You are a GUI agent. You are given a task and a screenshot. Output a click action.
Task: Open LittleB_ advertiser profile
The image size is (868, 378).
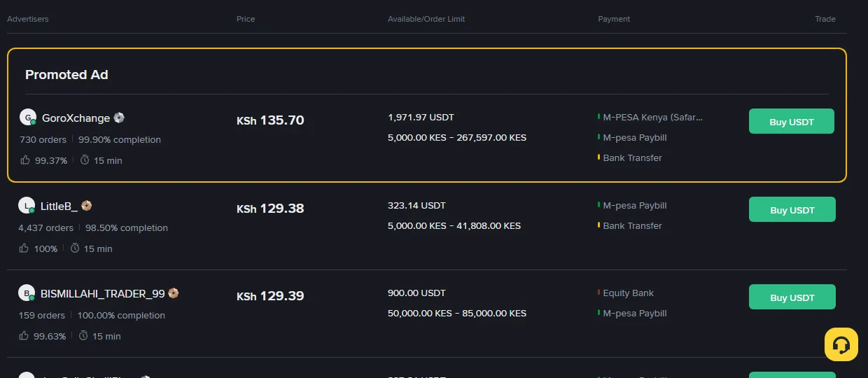tap(59, 206)
